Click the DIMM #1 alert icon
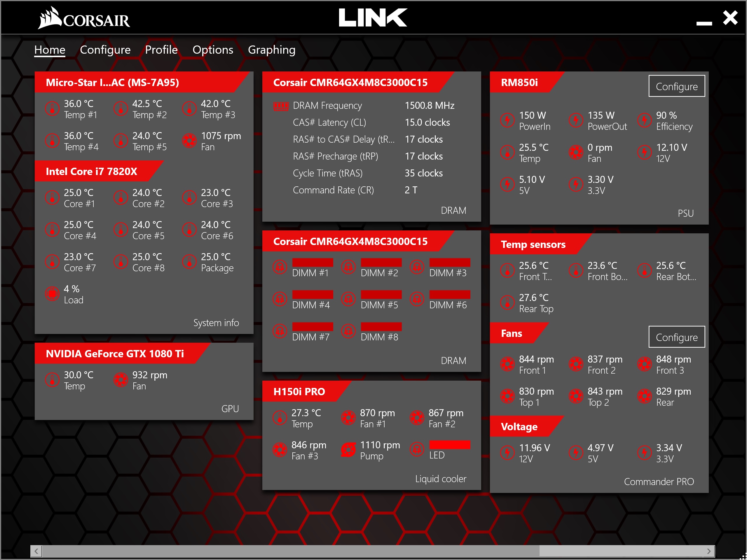This screenshot has height=560, width=747. [280, 267]
